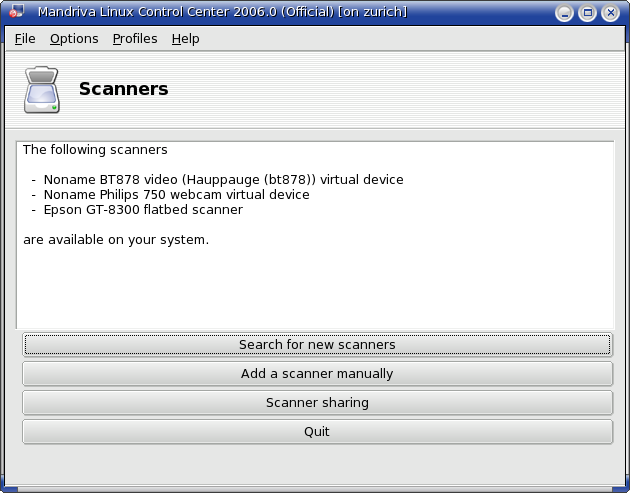
Task: Maximize the Control Center window
Action: point(587,13)
